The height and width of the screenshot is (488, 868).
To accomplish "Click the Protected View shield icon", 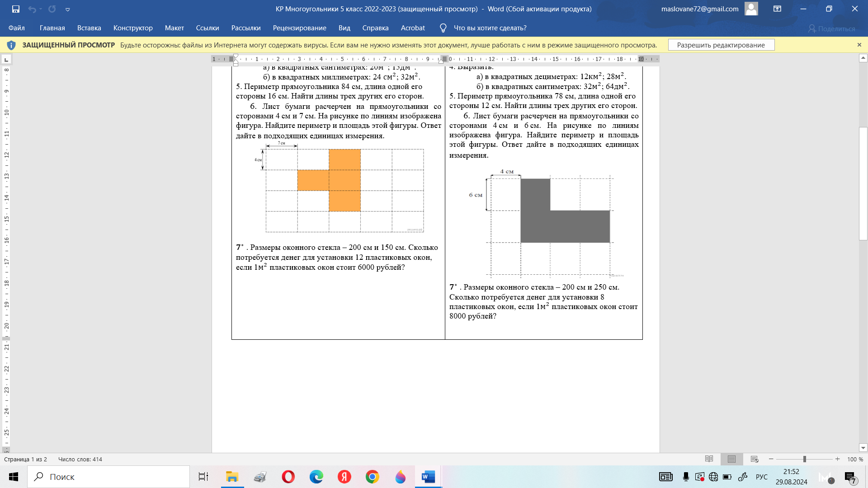I will [x=12, y=45].
